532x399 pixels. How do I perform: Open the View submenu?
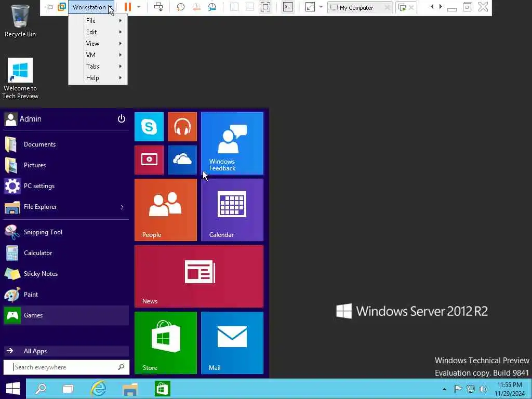pyautogui.click(x=98, y=44)
